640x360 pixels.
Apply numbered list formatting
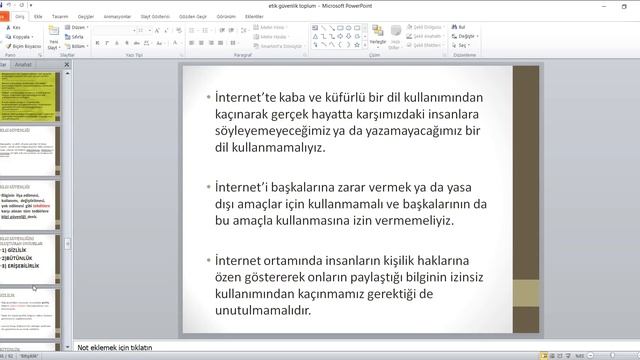tap(206, 31)
